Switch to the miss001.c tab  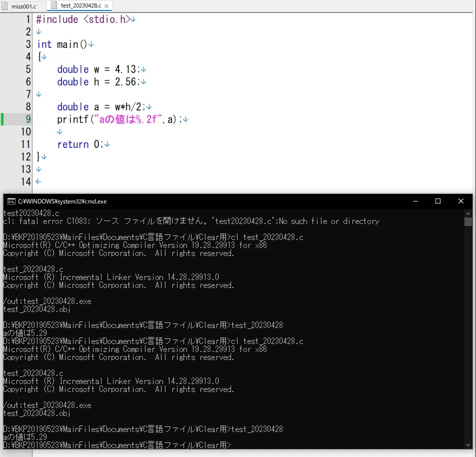click(23, 6)
